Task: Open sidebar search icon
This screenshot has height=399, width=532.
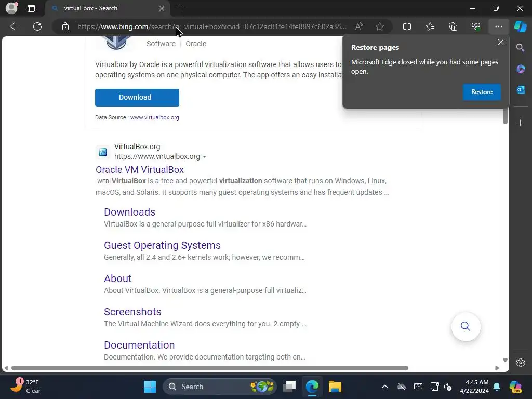Action: [x=521, y=48]
